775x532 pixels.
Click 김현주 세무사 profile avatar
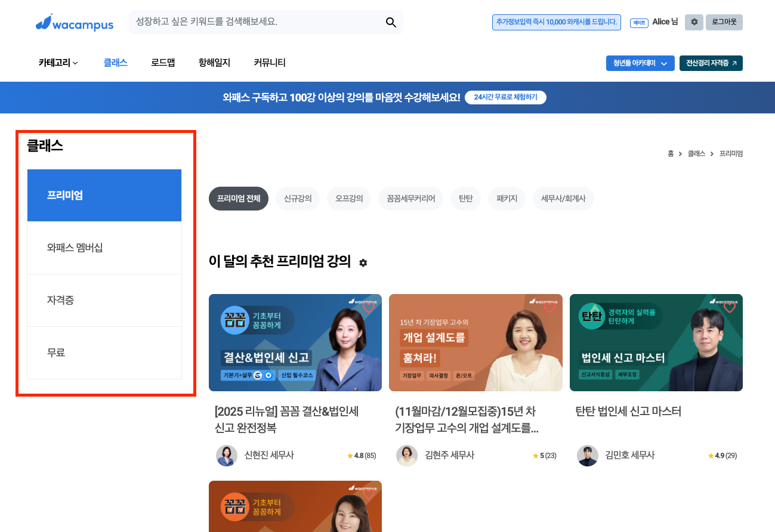click(x=407, y=456)
